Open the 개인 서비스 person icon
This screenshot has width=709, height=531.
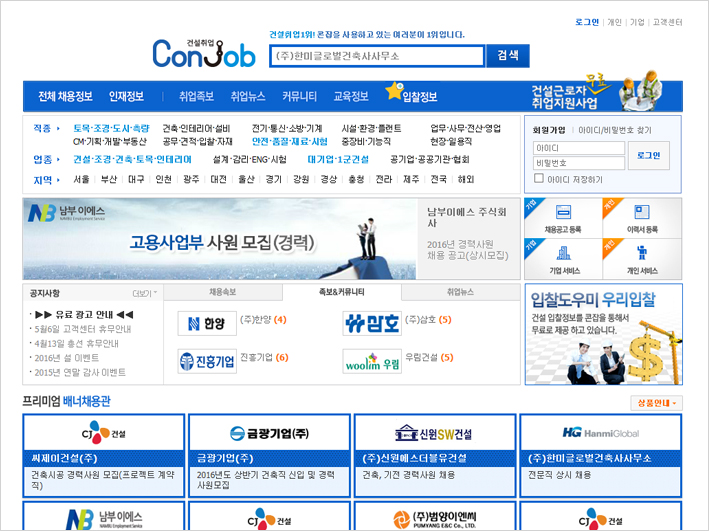(x=642, y=253)
